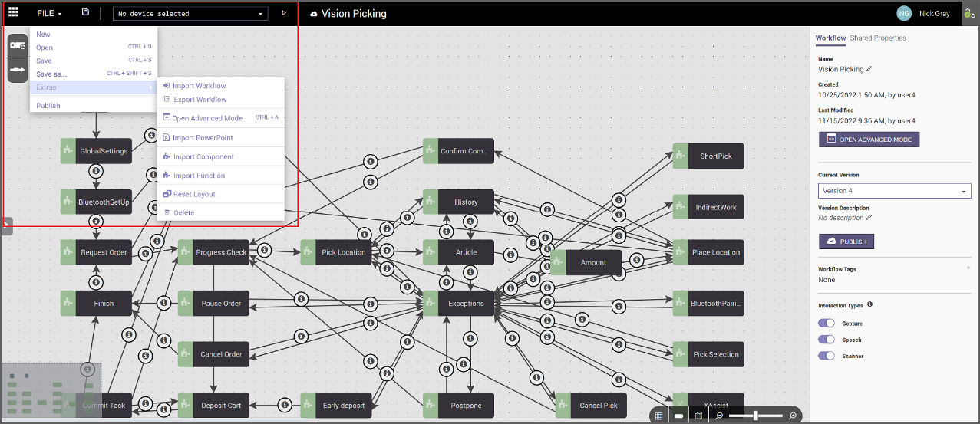This screenshot has width=980, height=424.
Task: Select the Progress Check node
Action: (213, 252)
